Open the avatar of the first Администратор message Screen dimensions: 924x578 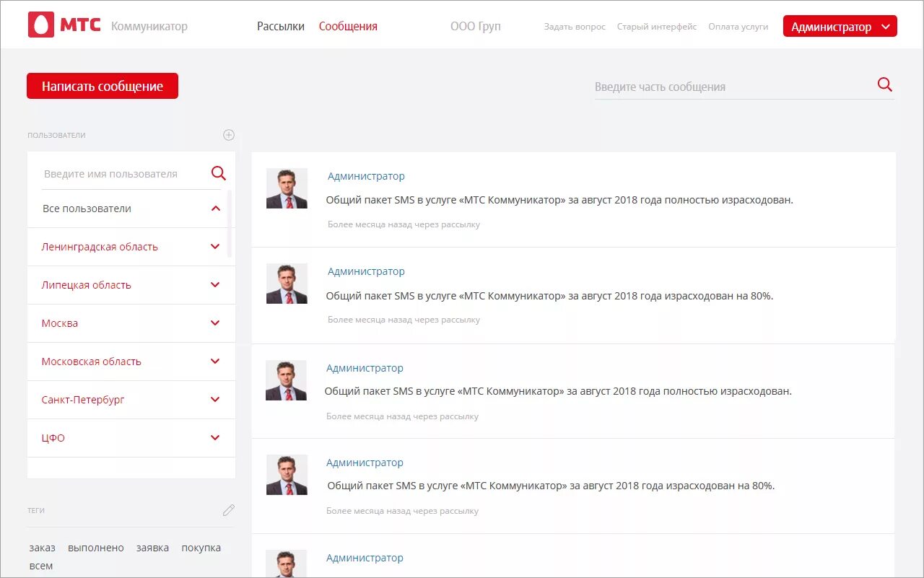point(287,188)
